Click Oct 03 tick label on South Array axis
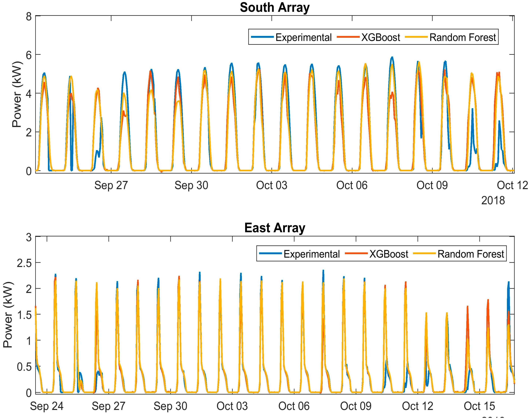The image size is (531, 420). point(272,185)
